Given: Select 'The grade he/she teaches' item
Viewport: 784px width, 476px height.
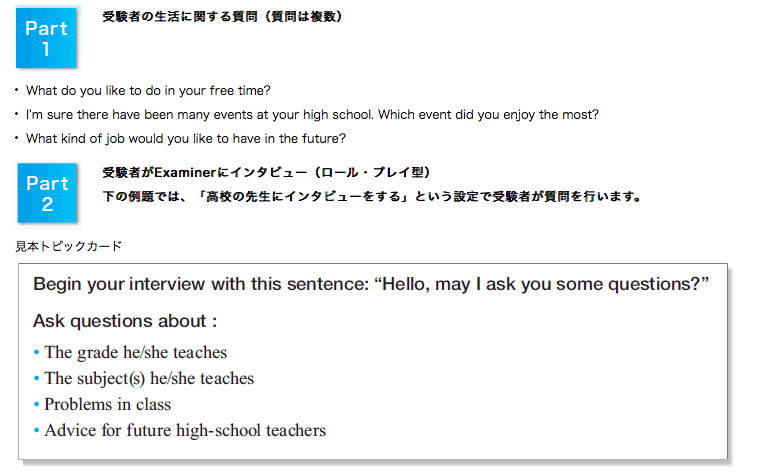Looking at the screenshot, I should point(136,352).
